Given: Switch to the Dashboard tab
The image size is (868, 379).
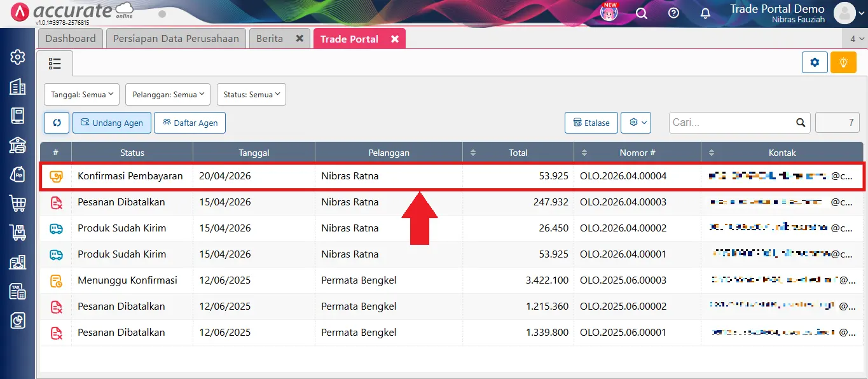Looking at the screenshot, I should tap(71, 38).
